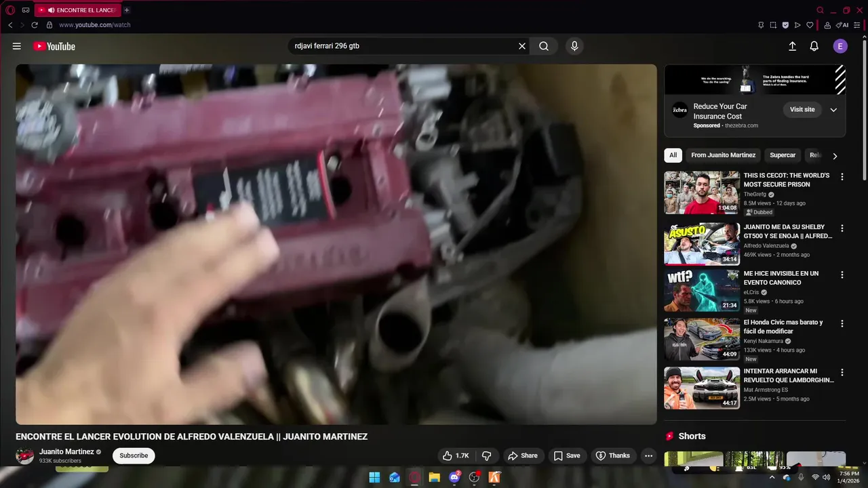Open the Opera main menu

pos(10,10)
